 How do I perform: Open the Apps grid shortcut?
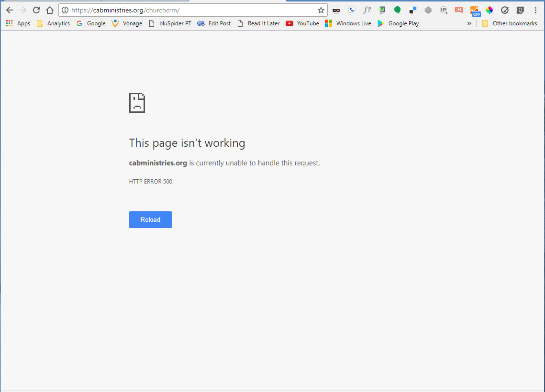pos(18,23)
